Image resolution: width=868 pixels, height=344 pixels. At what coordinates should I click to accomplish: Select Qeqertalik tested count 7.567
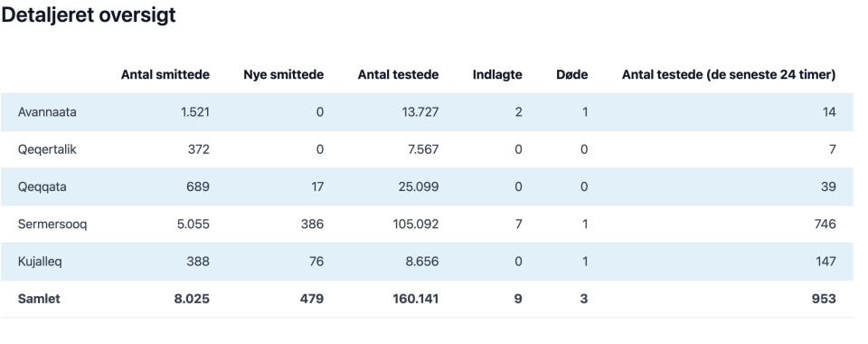[423, 149]
